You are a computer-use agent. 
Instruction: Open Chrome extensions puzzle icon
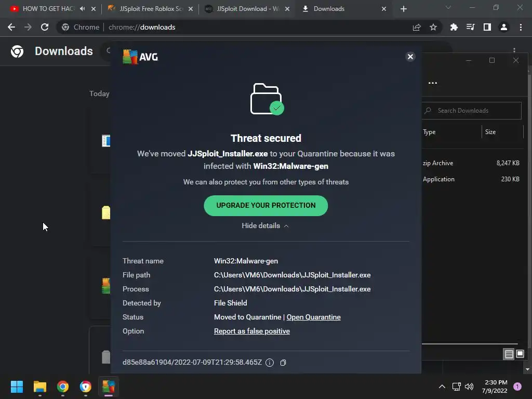[454, 27]
